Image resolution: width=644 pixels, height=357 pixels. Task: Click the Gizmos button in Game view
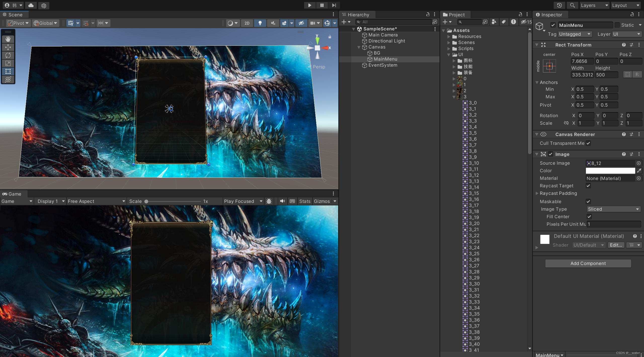322,201
